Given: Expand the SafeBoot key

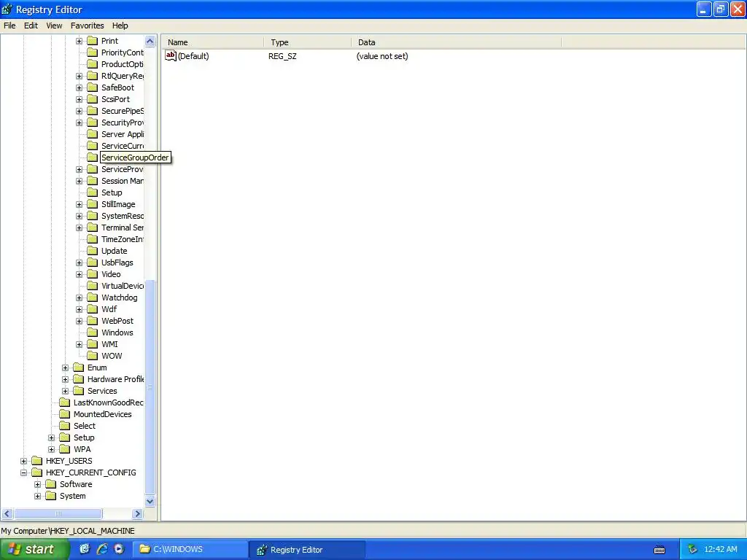Looking at the screenshot, I should [79, 87].
